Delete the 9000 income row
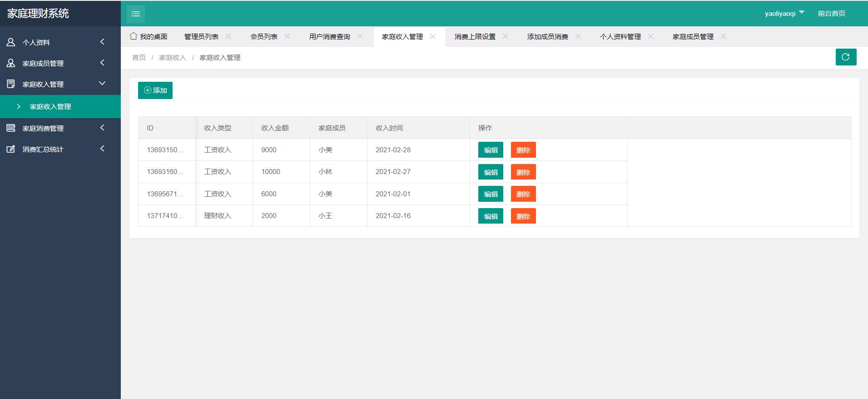The height and width of the screenshot is (399, 868). (x=523, y=150)
